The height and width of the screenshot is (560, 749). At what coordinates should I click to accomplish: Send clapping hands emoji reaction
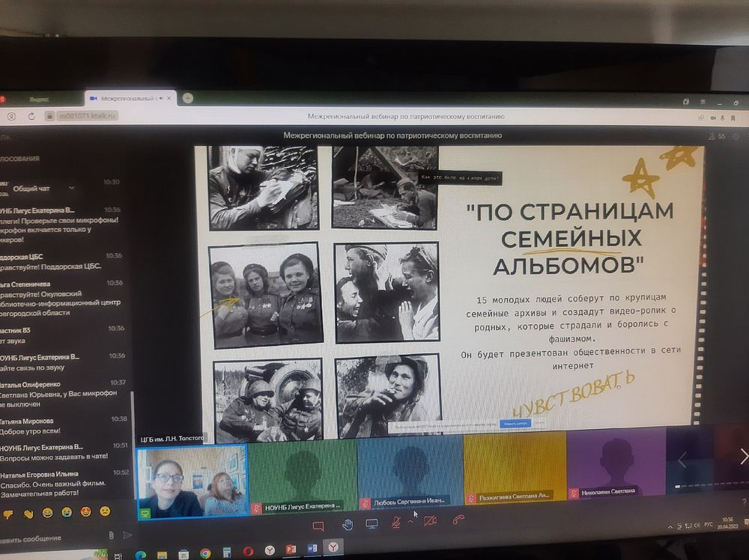28,514
